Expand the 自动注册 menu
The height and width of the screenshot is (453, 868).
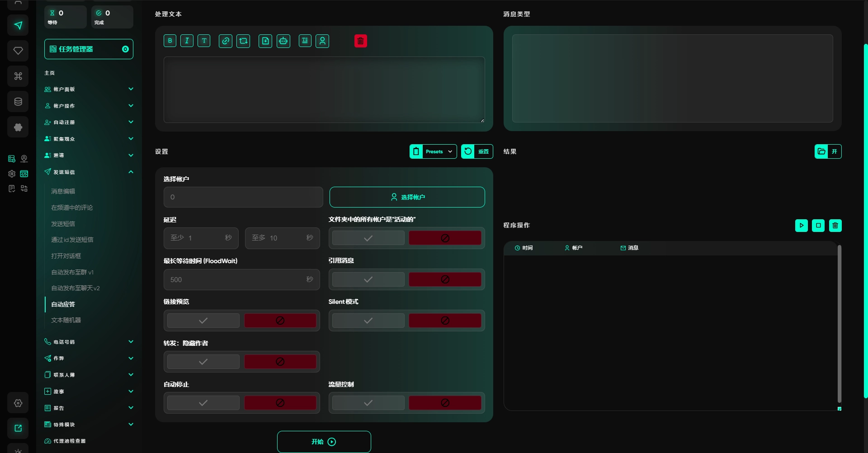[x=89, y=122]
